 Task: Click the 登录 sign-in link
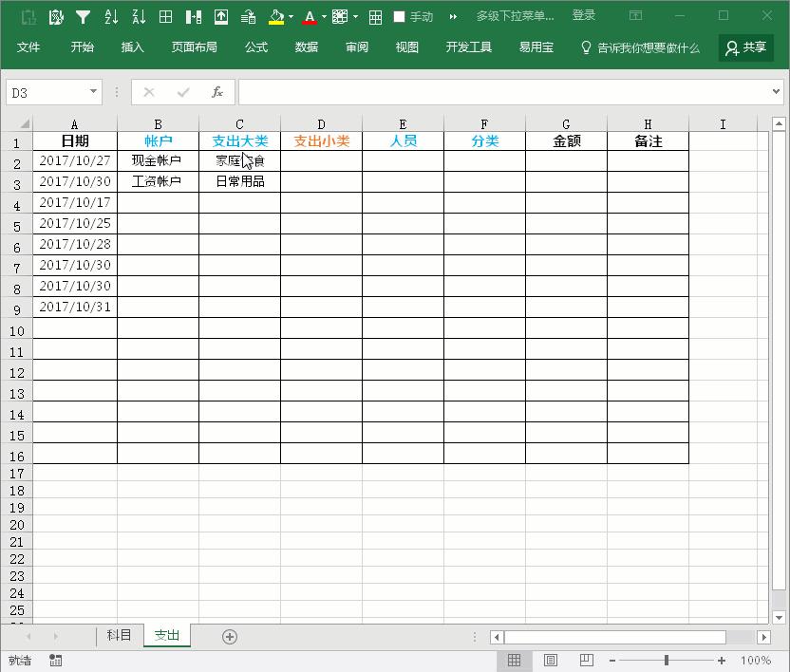pyautogui.click(x=583, y=15)
